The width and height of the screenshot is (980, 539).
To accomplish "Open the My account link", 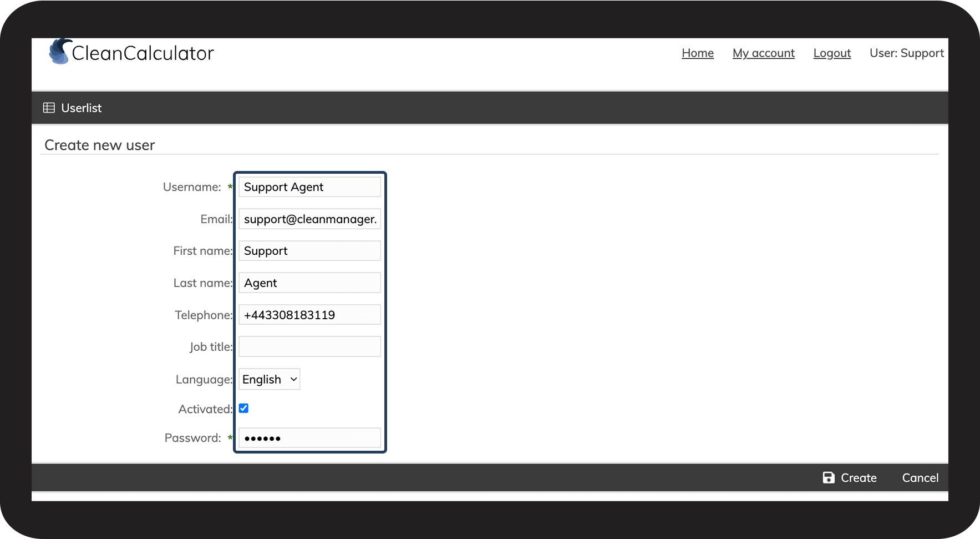I will [764, 53].
